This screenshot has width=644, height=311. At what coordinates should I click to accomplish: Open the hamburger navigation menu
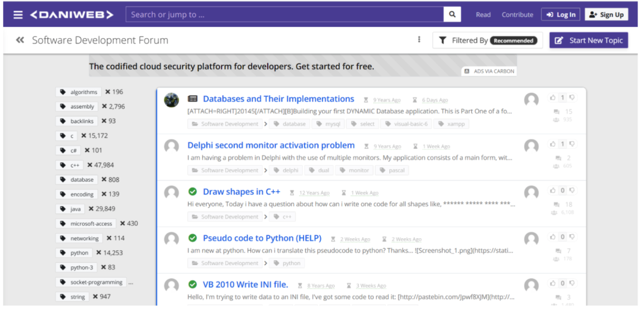point(18,14)
